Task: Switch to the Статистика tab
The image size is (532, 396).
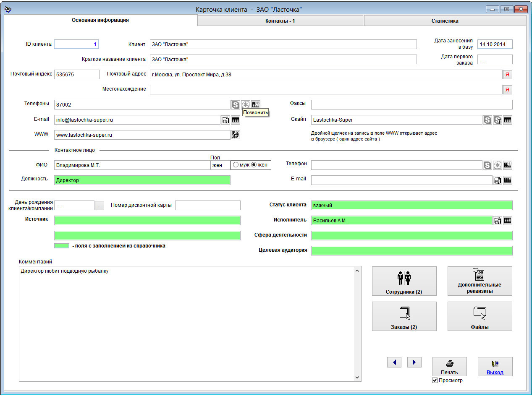Action: click(445, 21)
